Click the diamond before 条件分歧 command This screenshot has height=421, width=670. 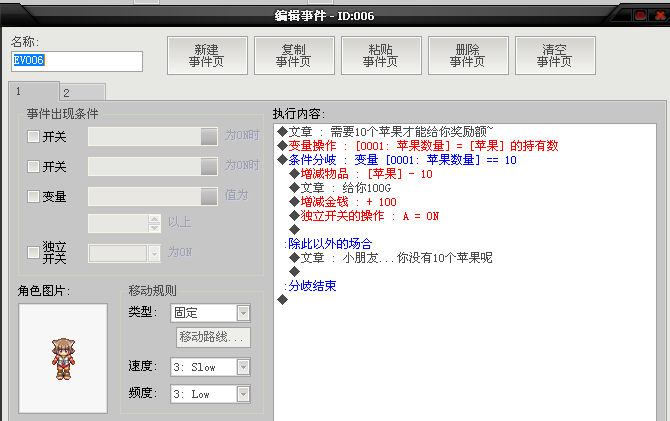coord(282,159)
